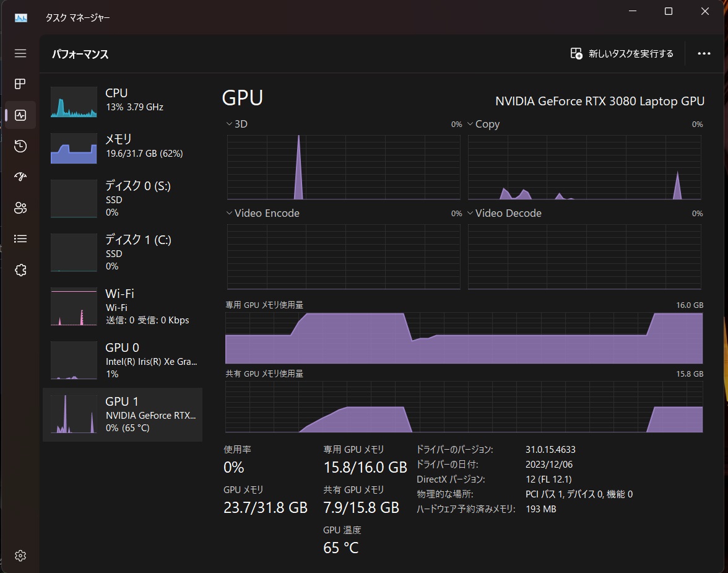728x573 pixels.
Task: Open the Users page
Action: tap(20, 208)
